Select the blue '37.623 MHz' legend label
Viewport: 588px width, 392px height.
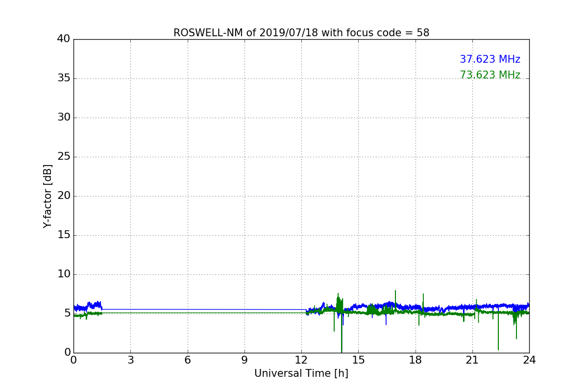point(490,59)
